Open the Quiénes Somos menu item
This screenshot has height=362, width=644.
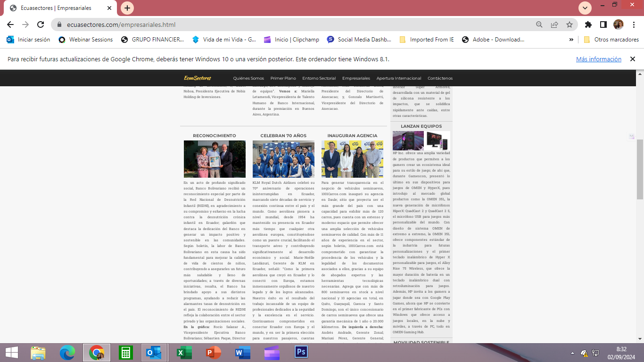pyautogui.click(x=248, y=78)
